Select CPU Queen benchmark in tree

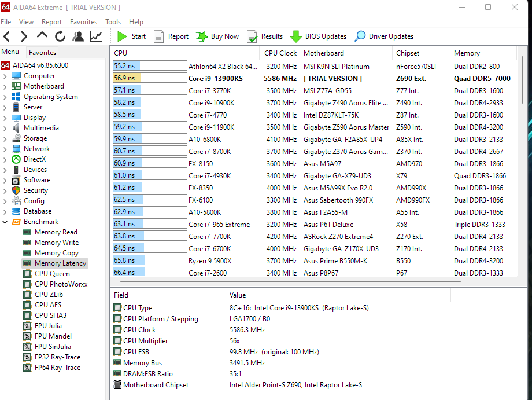pyautogui.click(x=52, y=274)
